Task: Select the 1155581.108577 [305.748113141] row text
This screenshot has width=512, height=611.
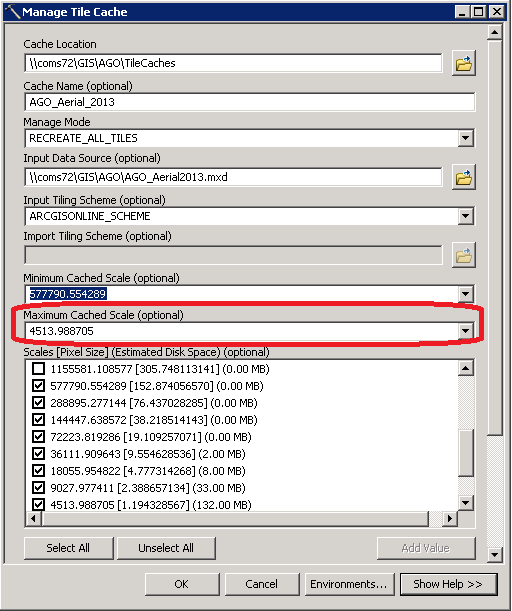Action: click(160, 369)
